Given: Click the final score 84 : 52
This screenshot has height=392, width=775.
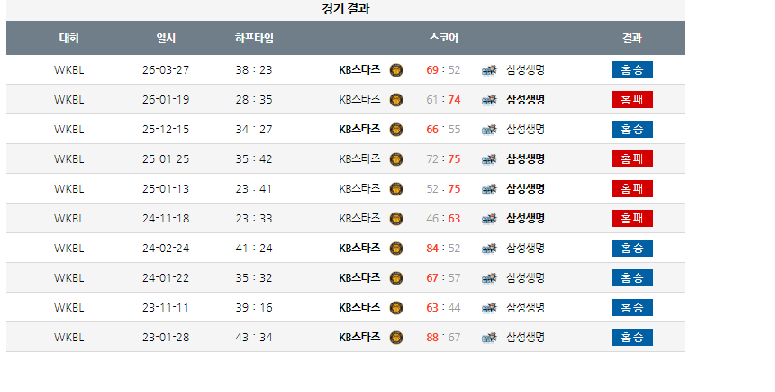Looking at the screenshot, I should click(x=443, y=248).
